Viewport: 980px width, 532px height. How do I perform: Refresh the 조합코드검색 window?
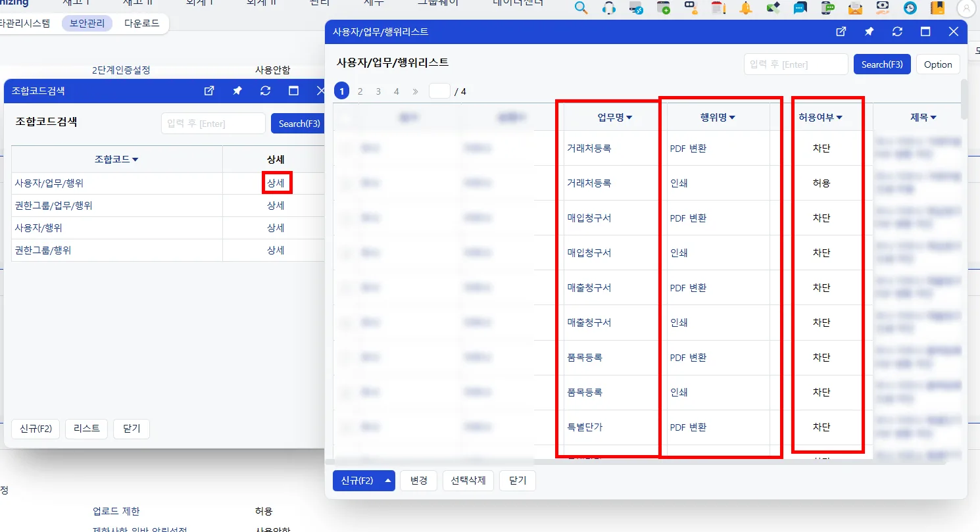tap(266, 91)
